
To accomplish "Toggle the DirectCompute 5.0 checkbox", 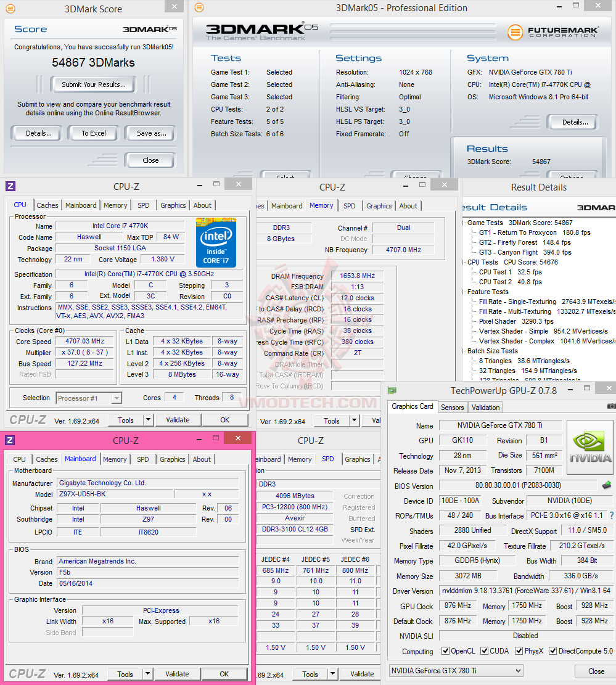I will click(552, 651).
